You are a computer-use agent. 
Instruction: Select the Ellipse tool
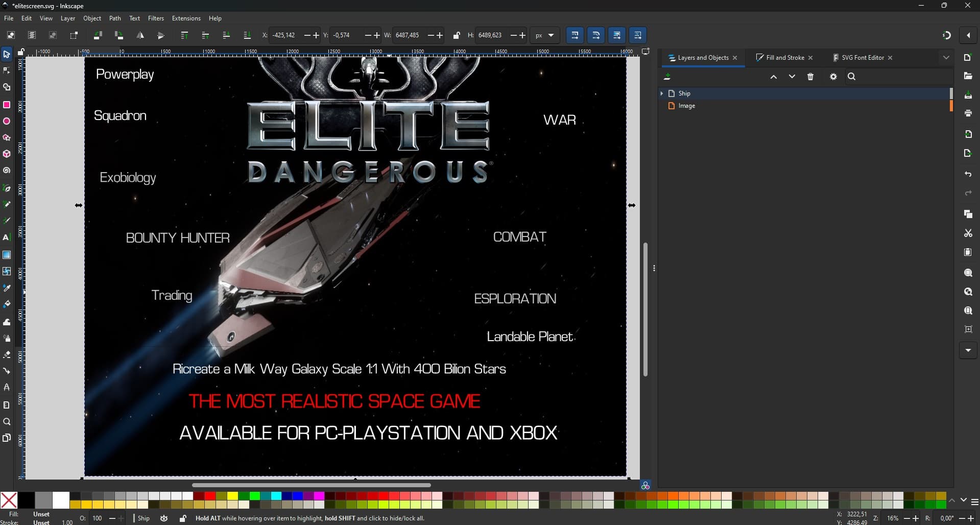click(x=7, y=122)
